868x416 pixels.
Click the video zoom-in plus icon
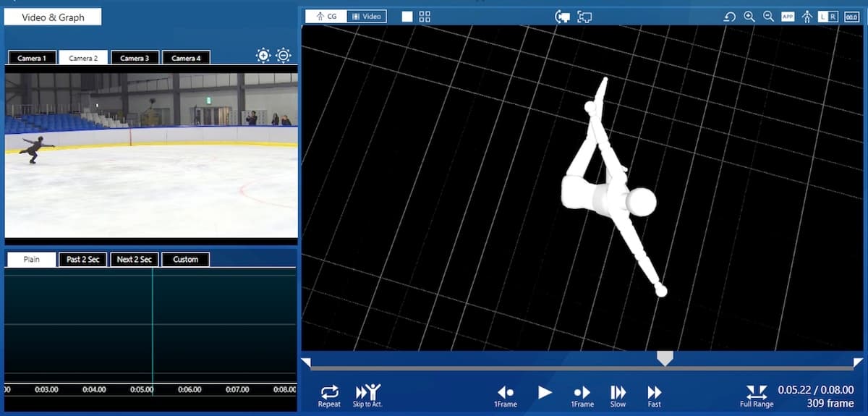click(263, 56)
